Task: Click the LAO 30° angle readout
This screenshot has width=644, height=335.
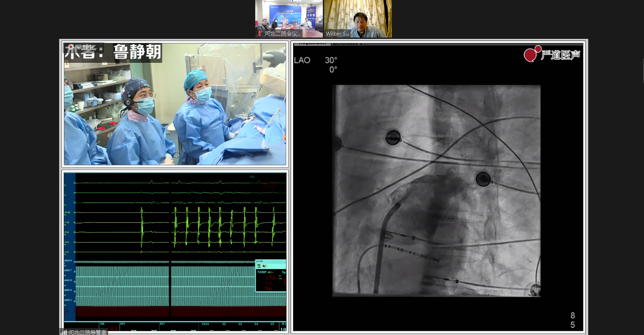Action: point(315,61)
